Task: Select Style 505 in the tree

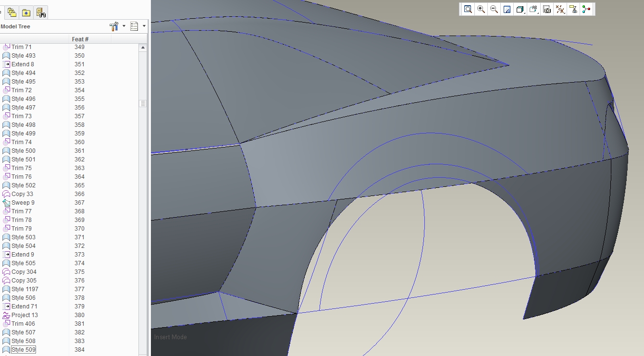Action: tap(24, 263)
